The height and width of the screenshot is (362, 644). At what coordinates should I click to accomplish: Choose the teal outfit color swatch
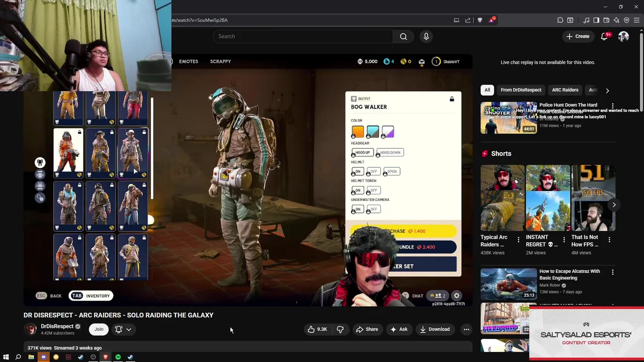[373, 132]
